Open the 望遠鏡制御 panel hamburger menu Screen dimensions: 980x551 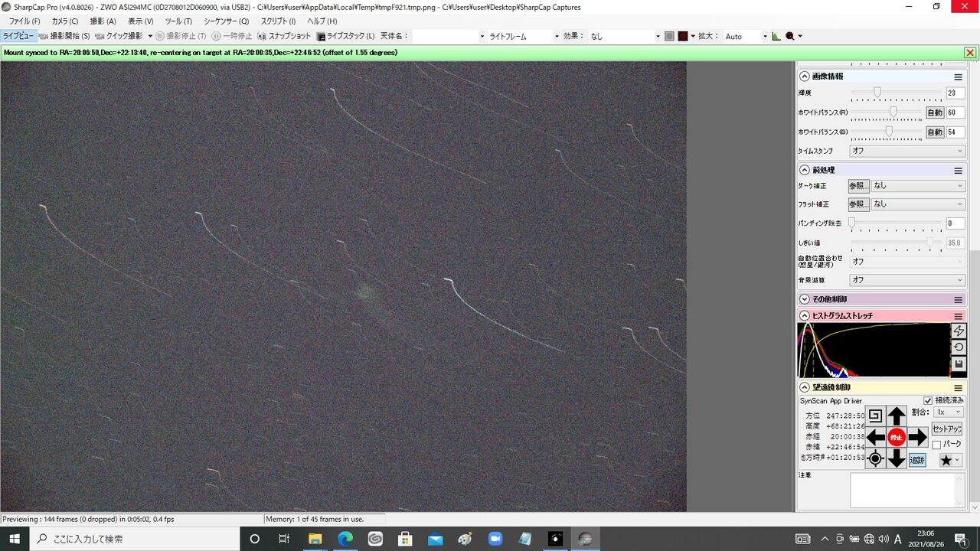click(x=958, y=388)
